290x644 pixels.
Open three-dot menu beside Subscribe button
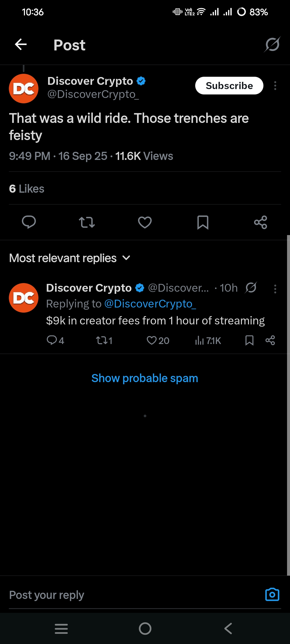coord(275,86)
